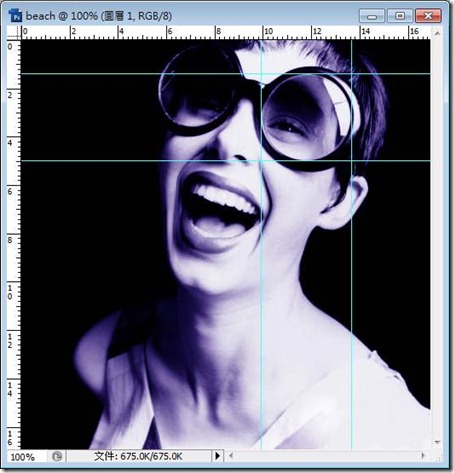This screenshot has height=473, width=454.
Task: Select the rightmost vertical cyan guide line
Action: (352, 244)
